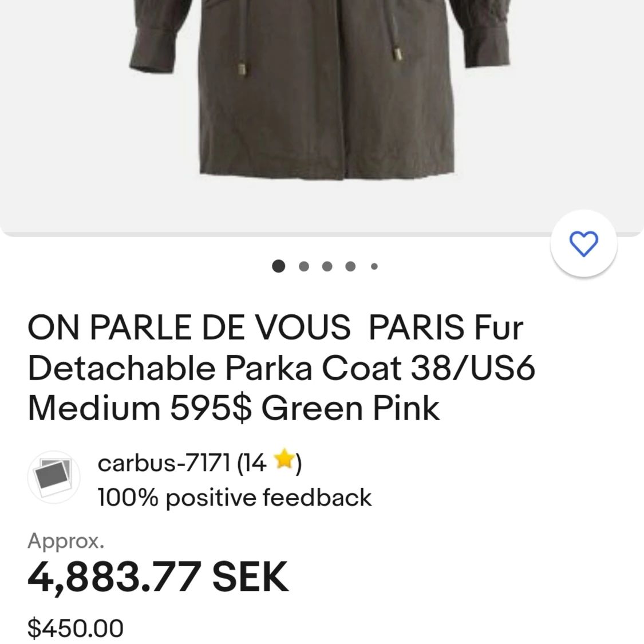Viewport: 644px width, 644px height.
Task: Jump to last photo using dot indicator
Action: coord(373,266)
